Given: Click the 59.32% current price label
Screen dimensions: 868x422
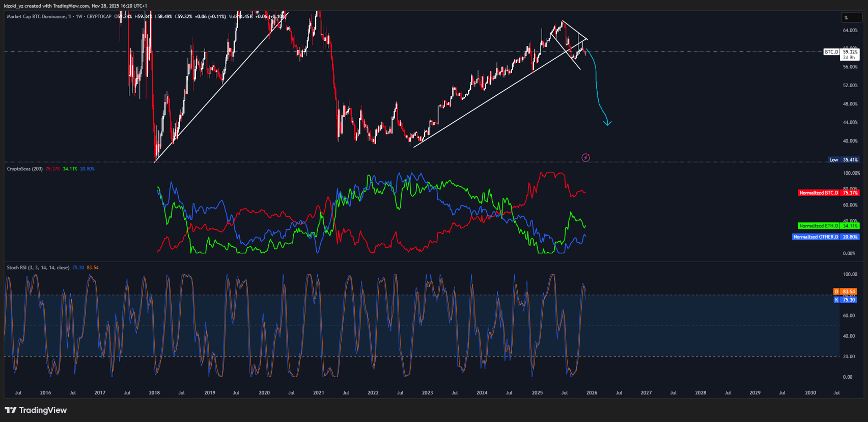Looking at the screenshot, I should 850,52.
